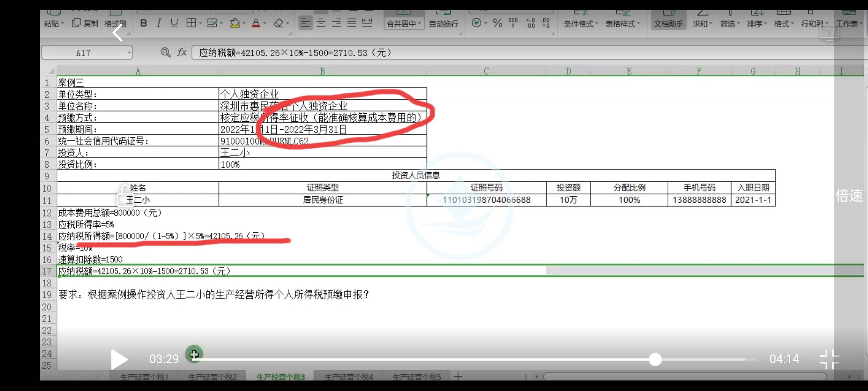Increase decimal places
The width and height of the screenshot is (868, 391).
click(531, 23)
